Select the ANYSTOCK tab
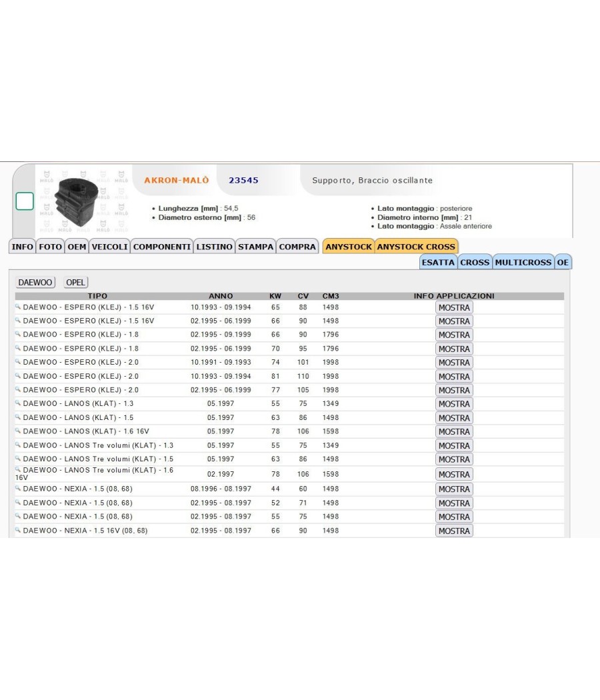The width and height of the screenshot is (600, 700). (349, 247)
